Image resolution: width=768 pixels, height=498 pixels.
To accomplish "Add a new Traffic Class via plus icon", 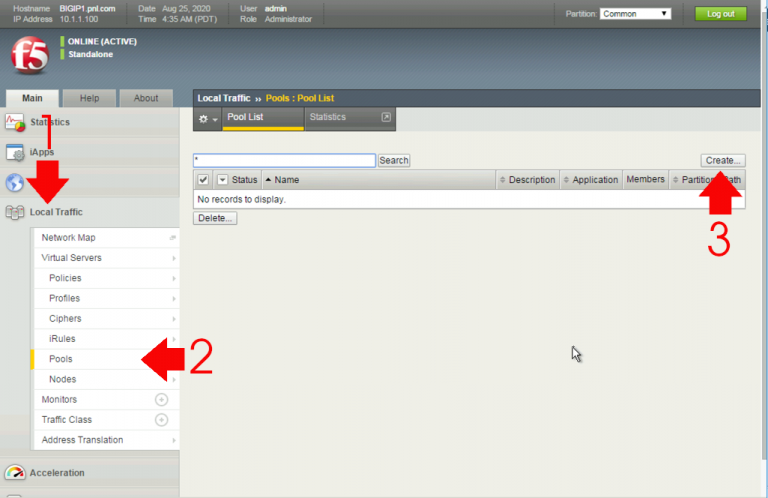I will pyautogui.click(x=161, y=420).
